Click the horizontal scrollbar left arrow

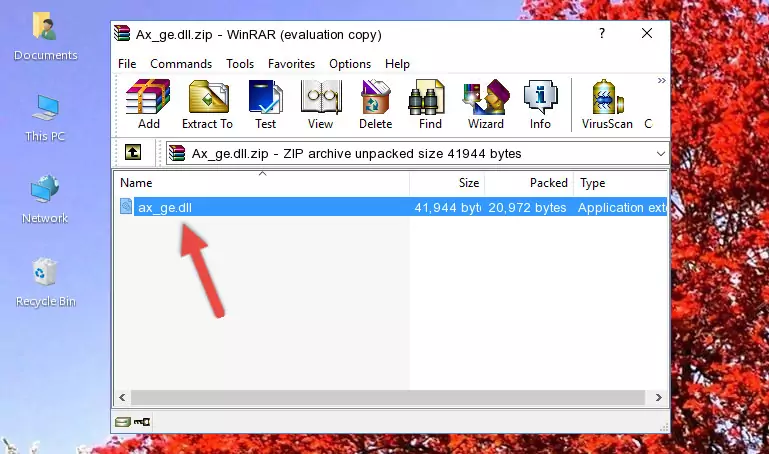(x=123, y=398)
